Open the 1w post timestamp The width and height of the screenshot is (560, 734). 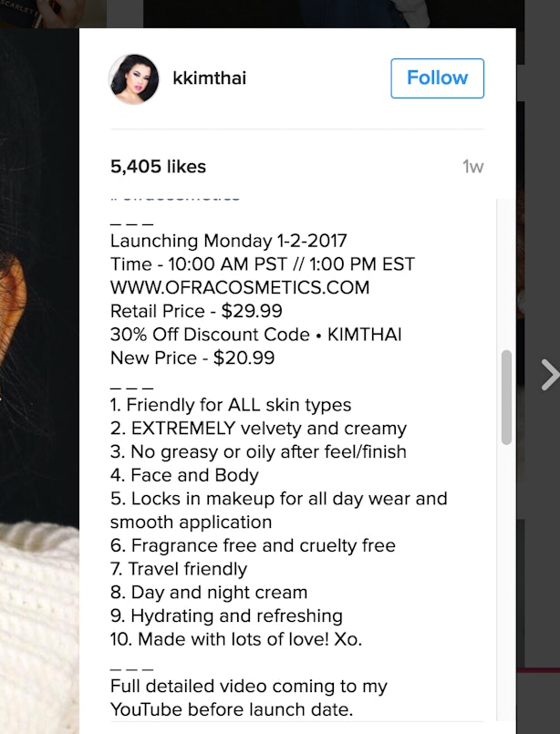click(473, 167)
